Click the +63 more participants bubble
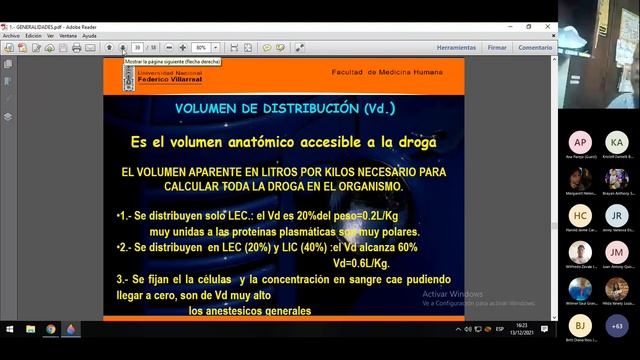Image resolution: width=640 pixels, height=360 pixels. (617, 326)
